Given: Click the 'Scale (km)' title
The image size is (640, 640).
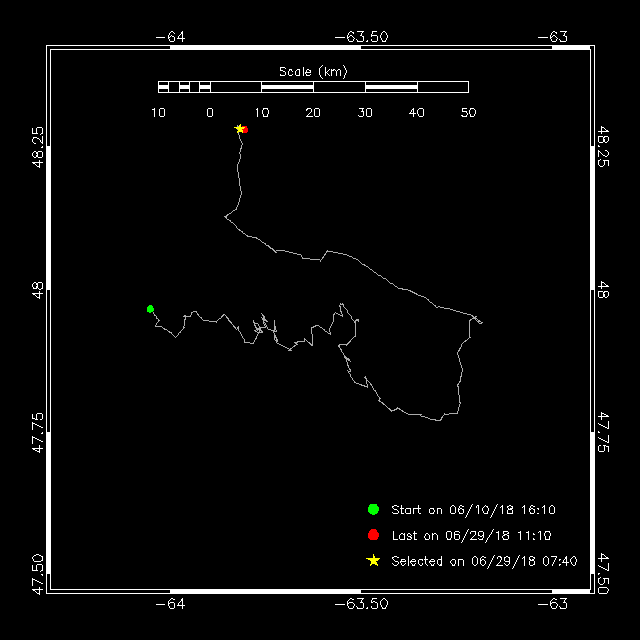Looking at the screenshot, I should click(312, 71).
